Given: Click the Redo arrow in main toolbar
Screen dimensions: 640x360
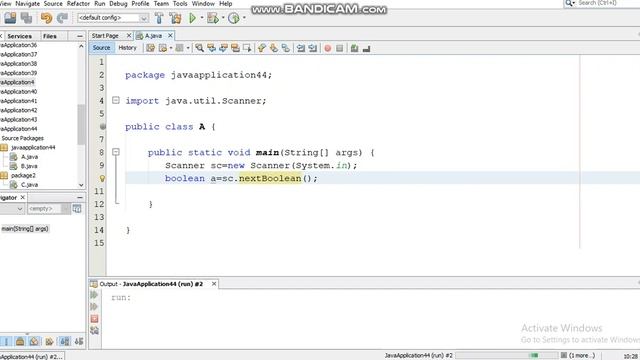Looking at the screenshot, I should 62,18.
